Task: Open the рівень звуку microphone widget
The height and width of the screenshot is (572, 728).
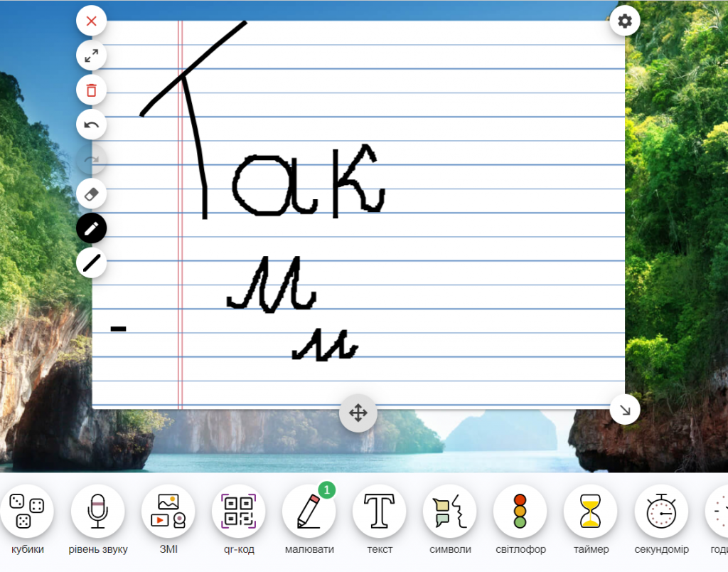Action: pos(98,512)
